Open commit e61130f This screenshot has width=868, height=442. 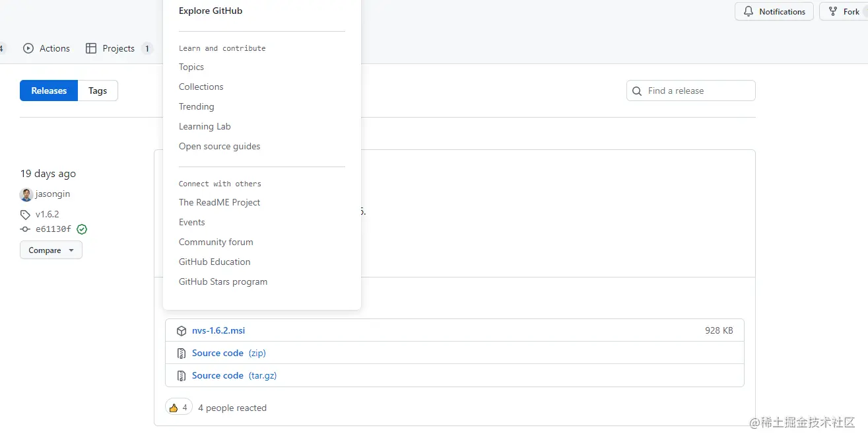point(53,229)
